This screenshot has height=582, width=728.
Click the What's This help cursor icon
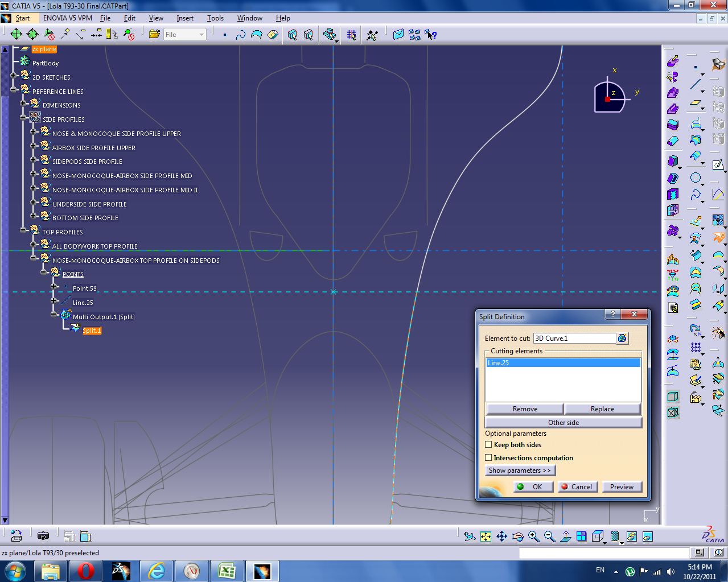(430, 35)
